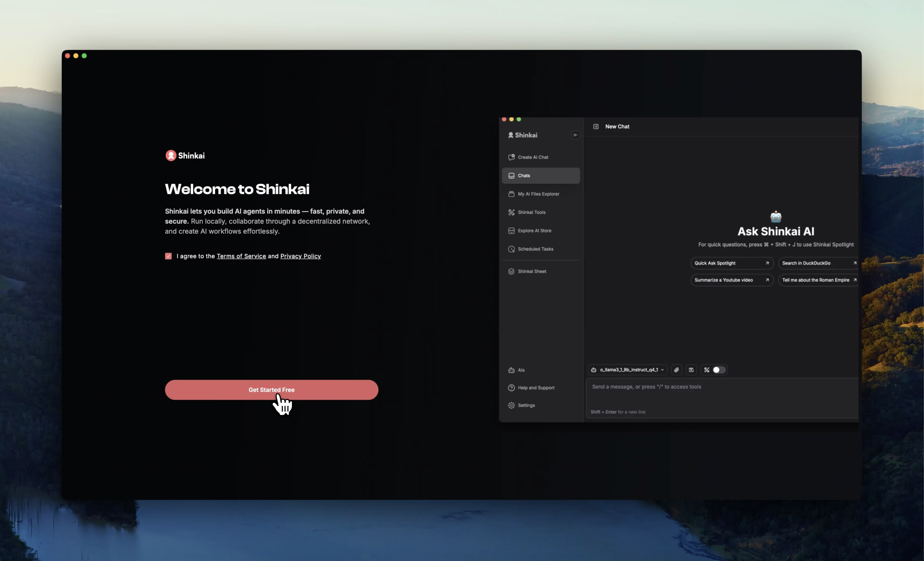Untick the Terms of Service agreement checkbox
This screenshot has width=924, height=561.
point(168,256)
